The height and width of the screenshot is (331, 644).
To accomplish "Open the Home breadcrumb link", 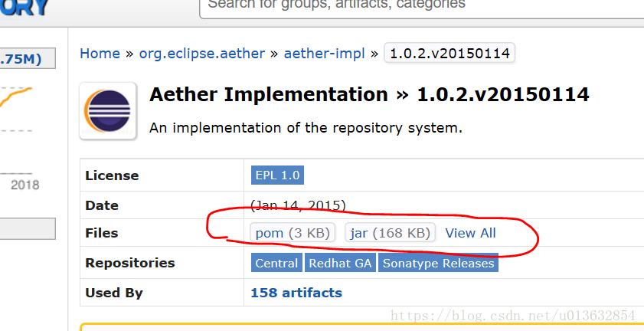I will tap(100, 54).
